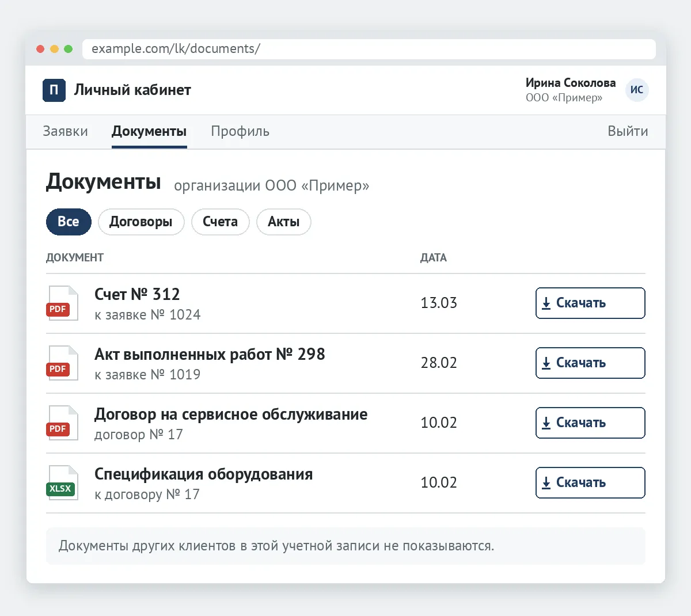
Task: Click the PDF icon for Акт выполненных работ
Action: (x=62, y=363)
